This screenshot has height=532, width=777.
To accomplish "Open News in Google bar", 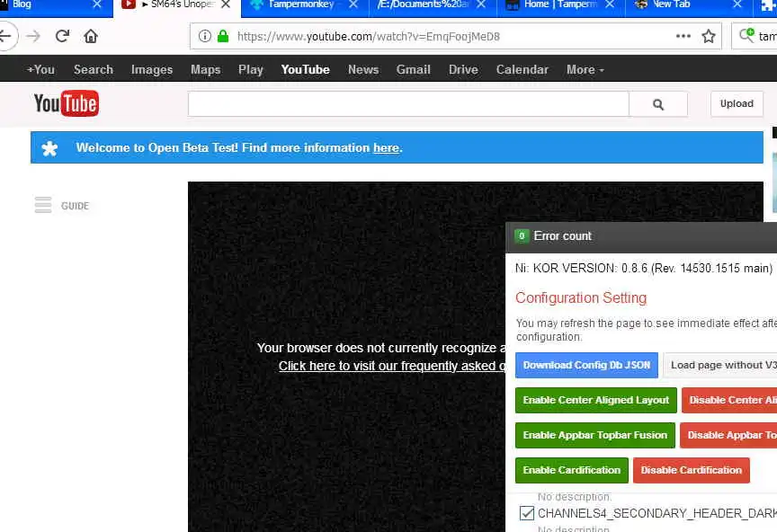I will (x=363, y=70).
